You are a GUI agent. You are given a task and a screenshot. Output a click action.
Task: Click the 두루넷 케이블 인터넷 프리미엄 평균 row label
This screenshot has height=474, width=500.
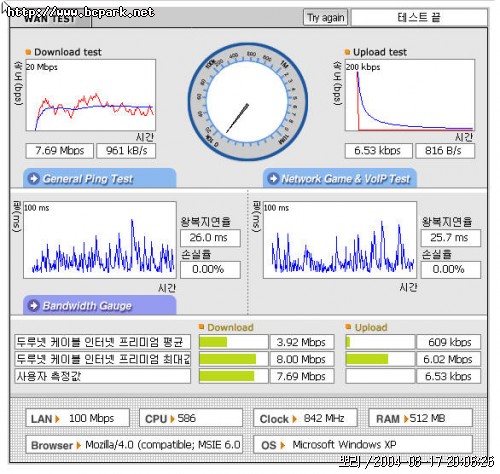pos(103,342)
